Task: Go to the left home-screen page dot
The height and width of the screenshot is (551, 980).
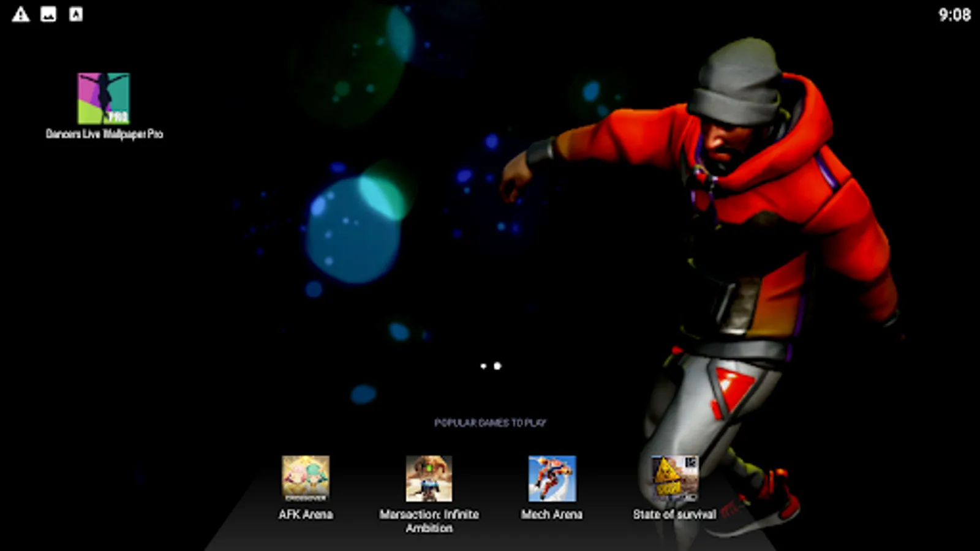Action: point(483,366)
